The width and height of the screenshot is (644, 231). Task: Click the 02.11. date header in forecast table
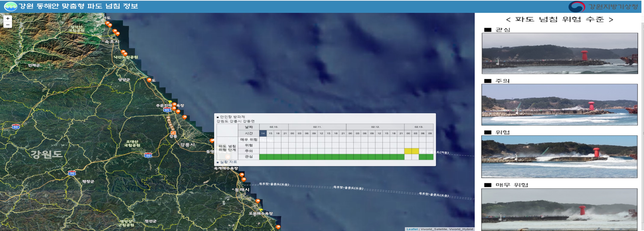(x=317, y=127)
